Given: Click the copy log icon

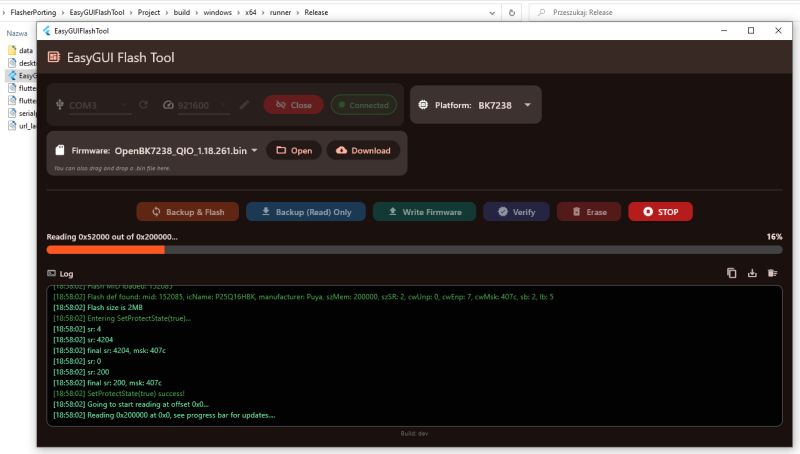Looking at the screenshot, I should (x=732, y=273).
